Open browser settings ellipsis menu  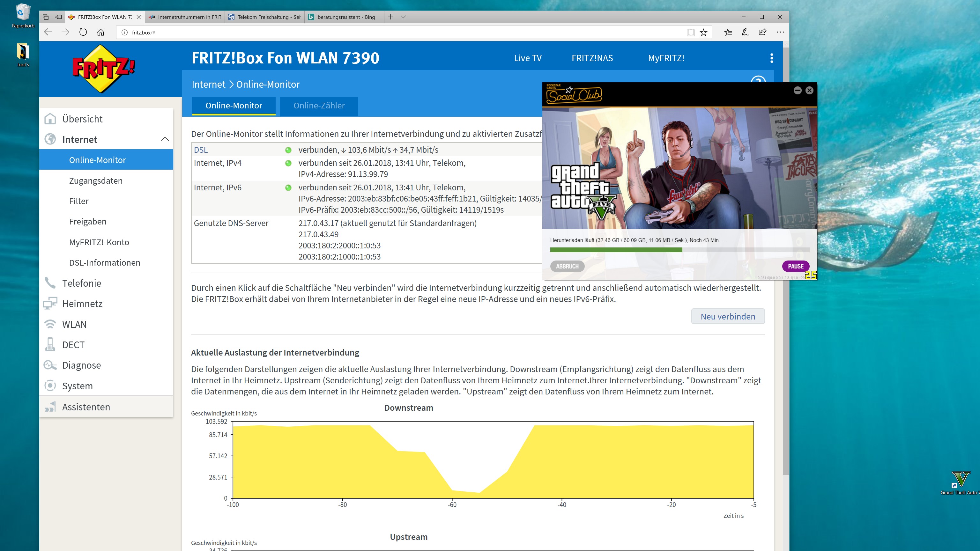tap(780, 32)
